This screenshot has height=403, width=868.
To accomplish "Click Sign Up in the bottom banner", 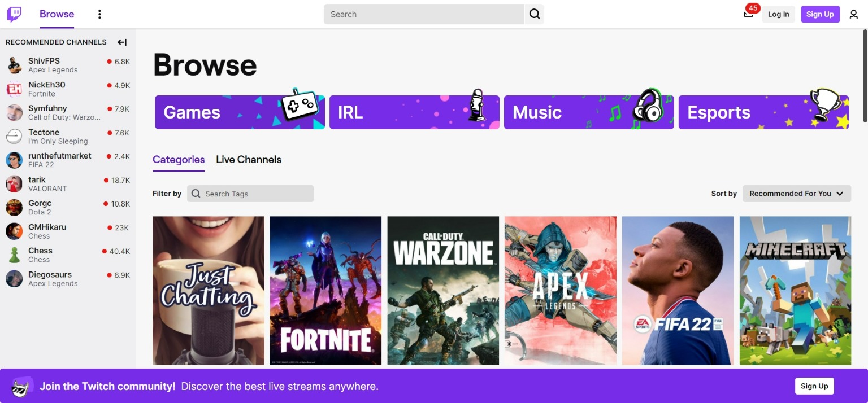I will [814, 386].
